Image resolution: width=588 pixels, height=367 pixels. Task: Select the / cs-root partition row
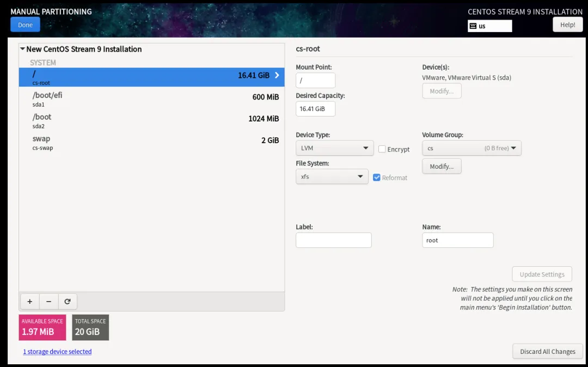pos(151,77)
